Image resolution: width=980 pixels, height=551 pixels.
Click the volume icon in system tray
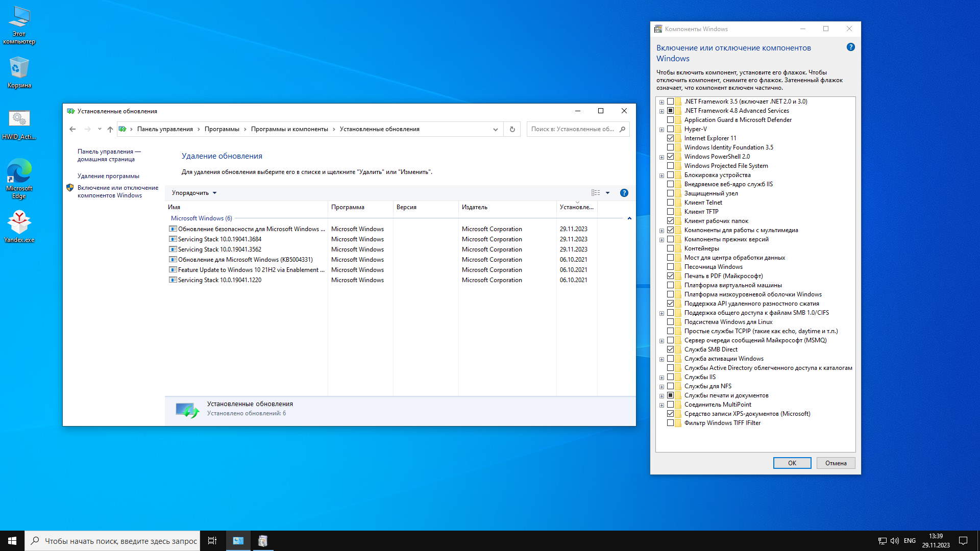point(894,541)
